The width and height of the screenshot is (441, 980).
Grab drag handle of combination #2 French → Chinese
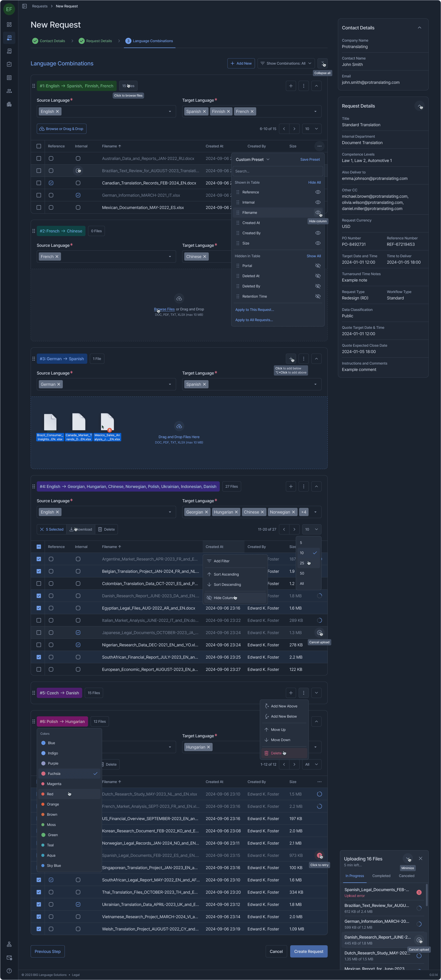click(x=33, y=231)
